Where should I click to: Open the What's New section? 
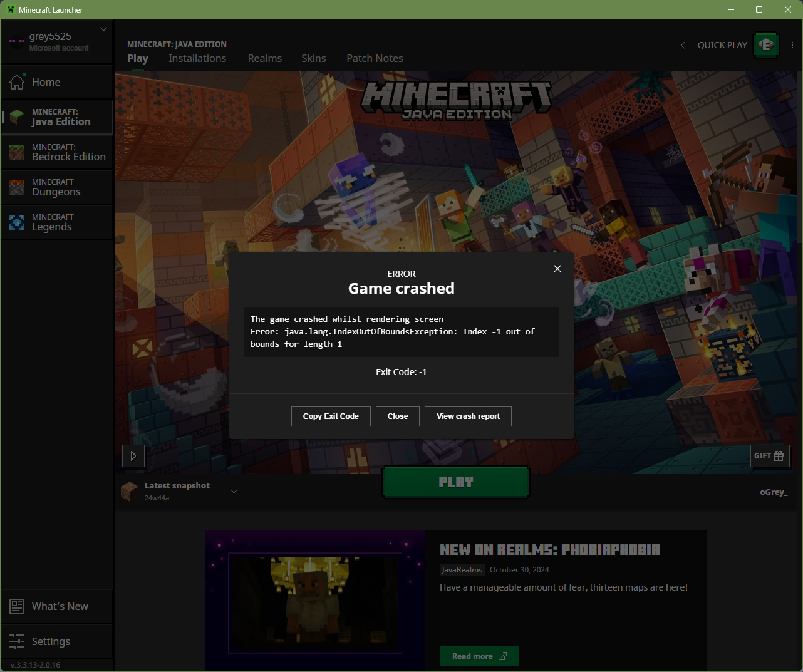click(x=57, y=606)
